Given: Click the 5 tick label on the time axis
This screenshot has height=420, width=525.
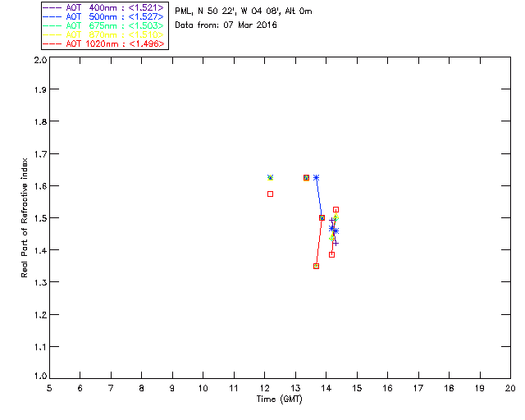Looking at the screenshot, I should coord(49,388).
